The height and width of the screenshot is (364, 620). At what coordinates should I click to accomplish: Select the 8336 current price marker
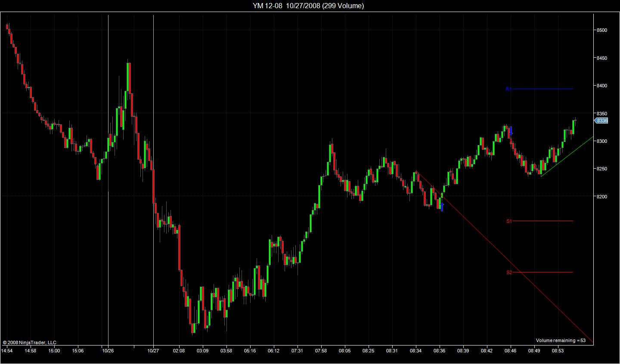click(x=601, y=121)
